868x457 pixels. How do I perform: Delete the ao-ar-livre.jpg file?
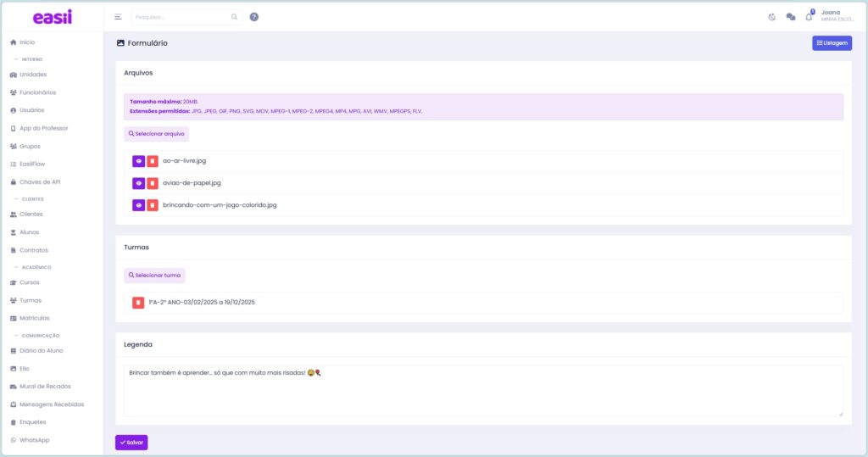152,161
